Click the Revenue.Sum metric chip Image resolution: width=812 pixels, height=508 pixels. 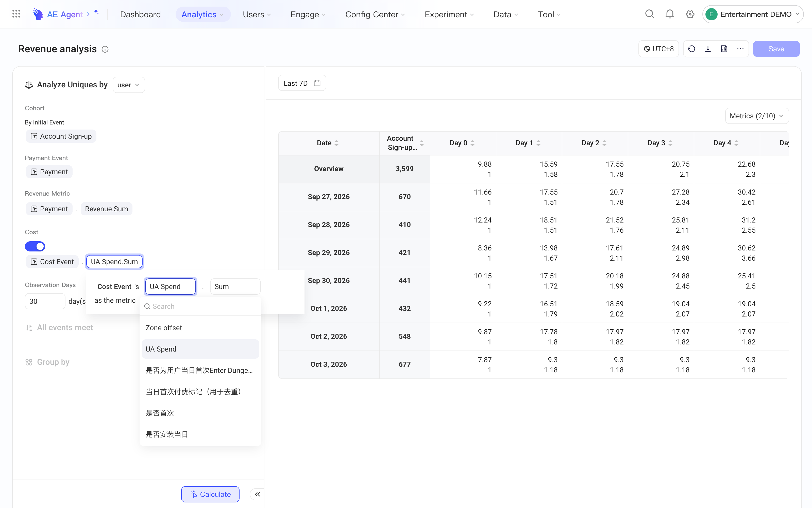point(106,209)
